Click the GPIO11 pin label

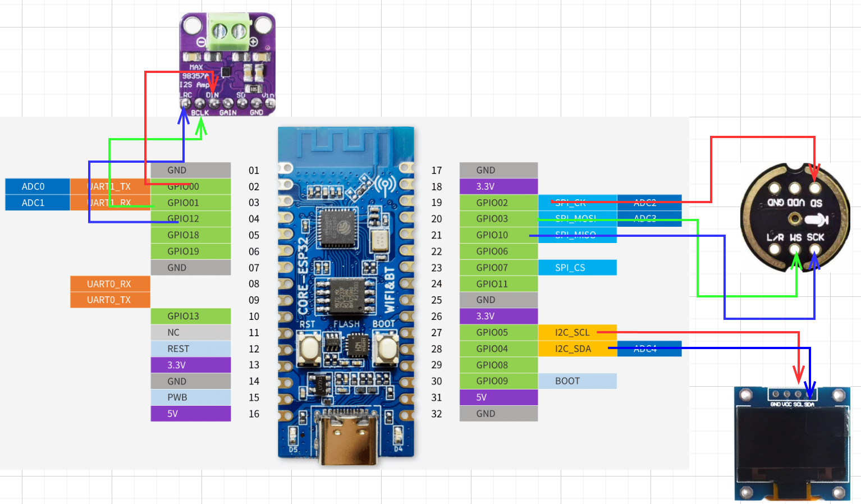pyautogui.click(x=498, y=284)
